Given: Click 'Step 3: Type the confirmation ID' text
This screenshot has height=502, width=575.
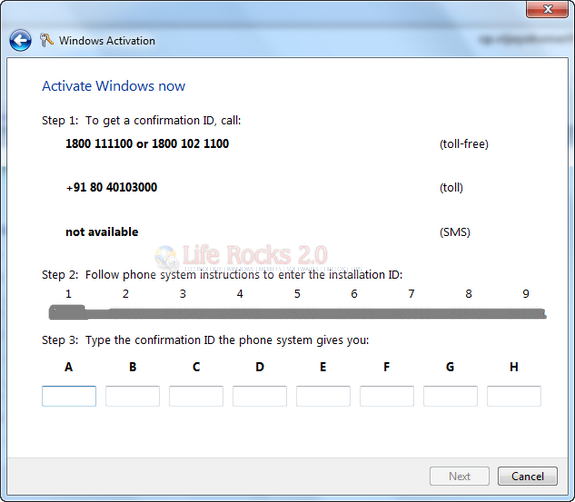Looking at the screenshot, I should click(x=205, y=340).
